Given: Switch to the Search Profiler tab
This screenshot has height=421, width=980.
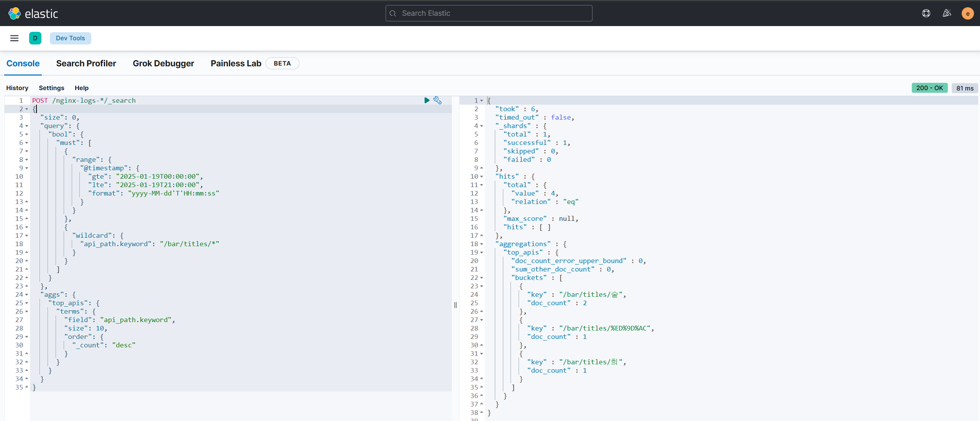Looking at the screenshot, I should 86,64.
